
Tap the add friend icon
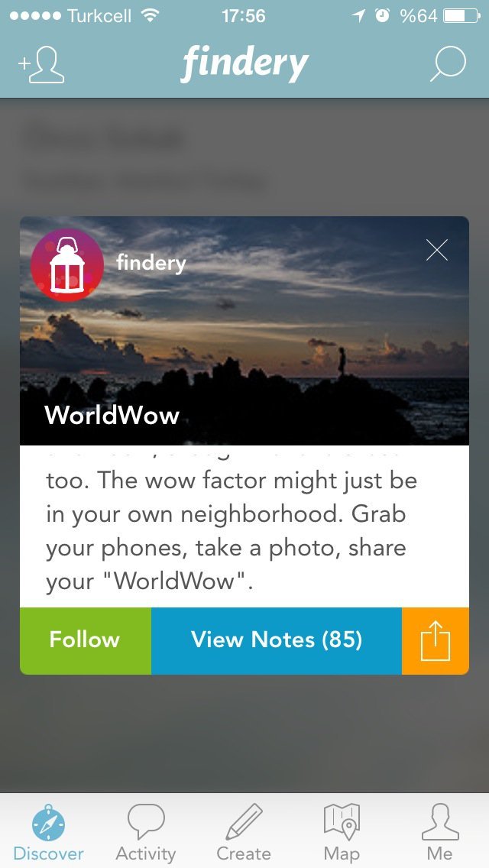pyautogui.click(x=41, y=65)
